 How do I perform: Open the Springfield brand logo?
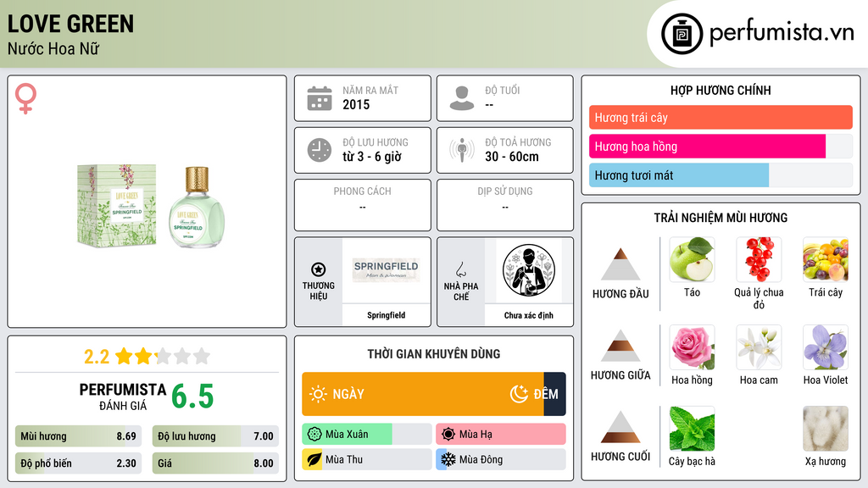(x=387, y=270)
